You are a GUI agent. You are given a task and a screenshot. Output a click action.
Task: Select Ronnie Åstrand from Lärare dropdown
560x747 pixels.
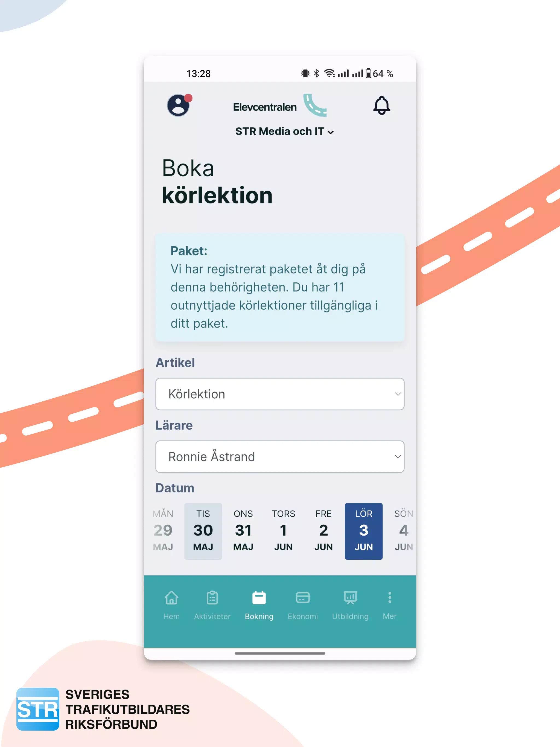click(x=280, y=456)
